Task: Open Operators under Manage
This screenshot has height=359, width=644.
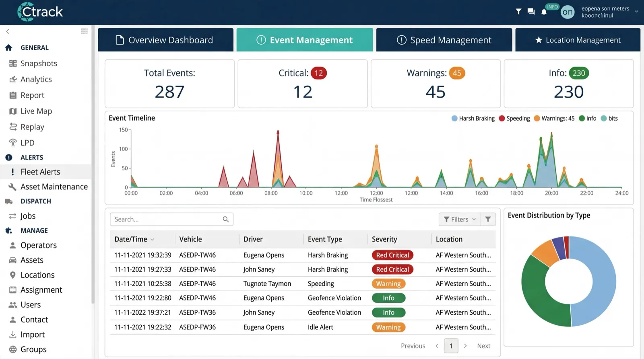Action: click(x=39, y=245)
